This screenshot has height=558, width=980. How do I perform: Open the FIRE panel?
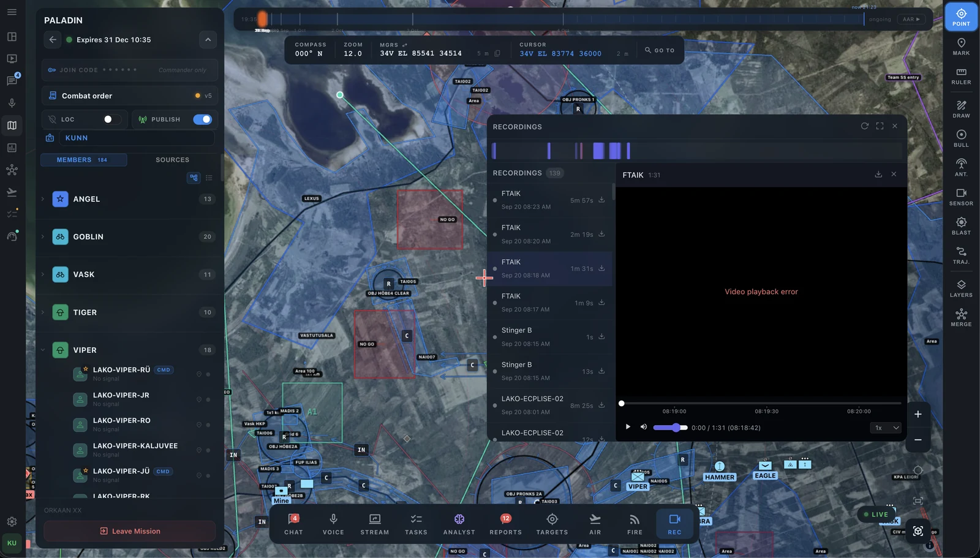point(635,524)
